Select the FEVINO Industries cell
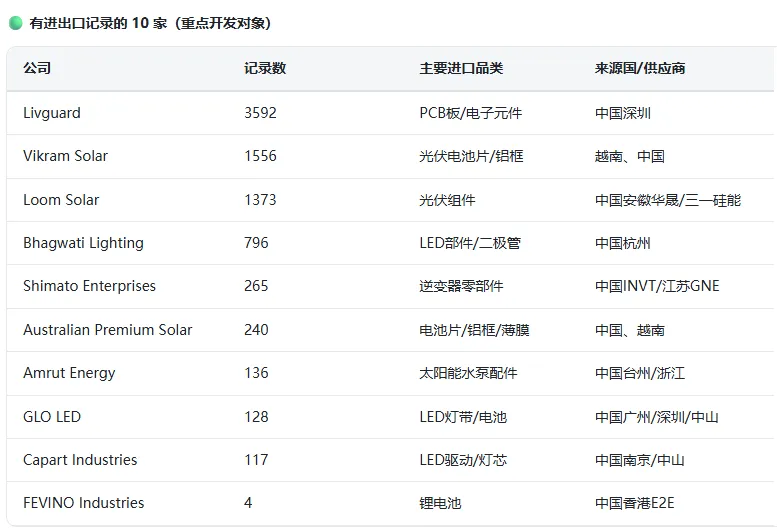This screenshot has width=777, height=531. (83, 503)
